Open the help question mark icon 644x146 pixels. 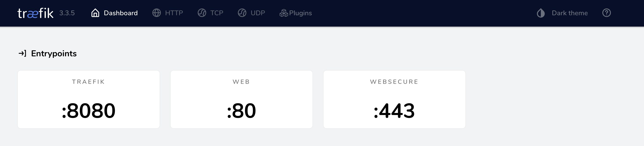click(606, 13)
